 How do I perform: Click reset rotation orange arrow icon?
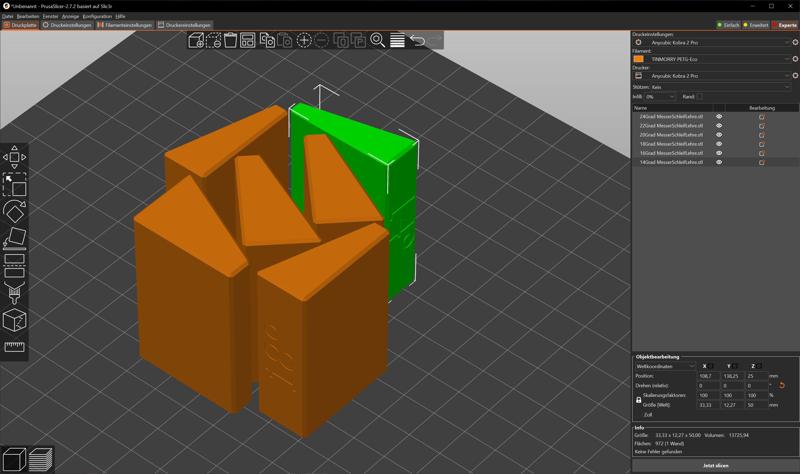[782, 385]
